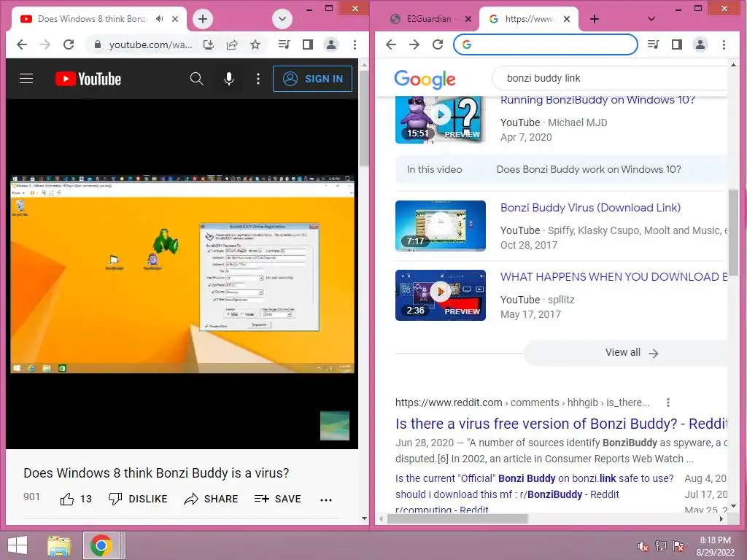Open new tab in YouTube window
The height and width of the screenshot is (560, 747).
coord(203,19)
